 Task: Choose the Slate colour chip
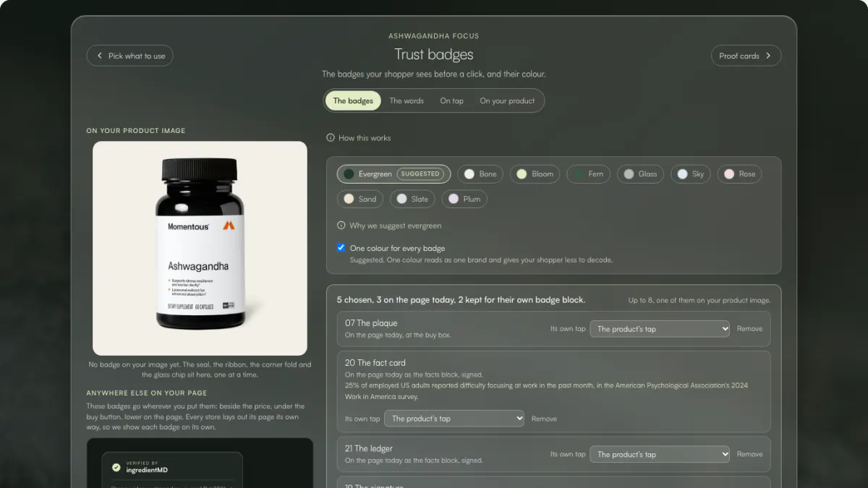pos(412,199)
